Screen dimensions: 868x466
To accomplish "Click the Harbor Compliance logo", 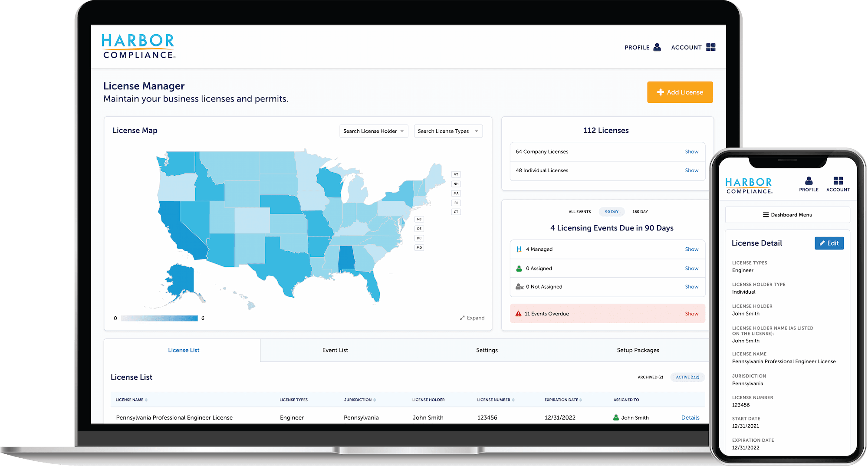I will pyautogui.click(x=138, y=46).
